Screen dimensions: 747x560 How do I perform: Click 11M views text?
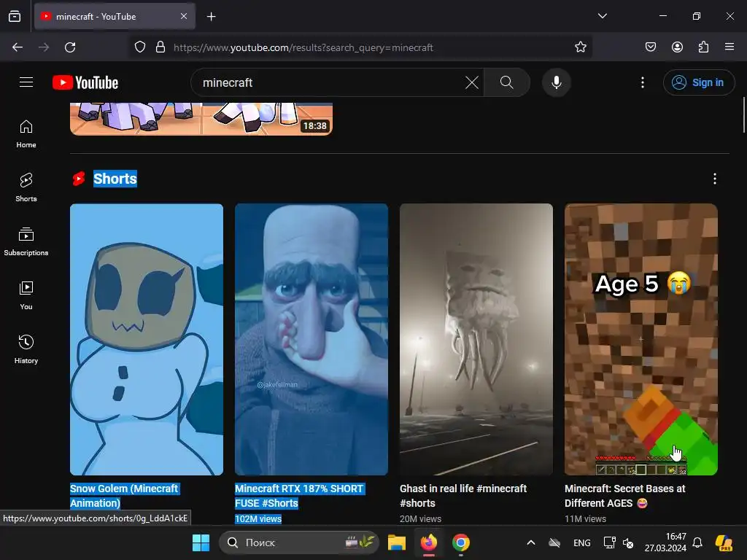point(585,518)
